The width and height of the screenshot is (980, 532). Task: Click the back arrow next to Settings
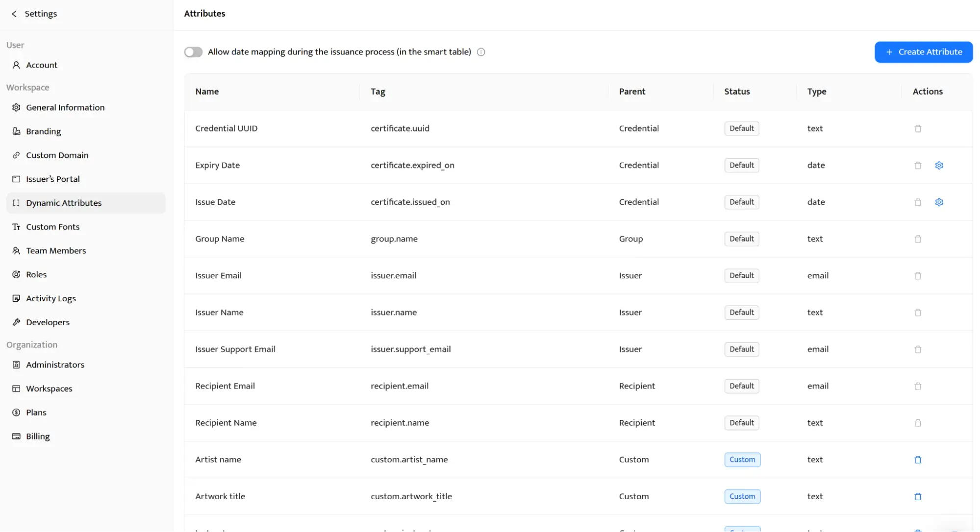(14, 14)
